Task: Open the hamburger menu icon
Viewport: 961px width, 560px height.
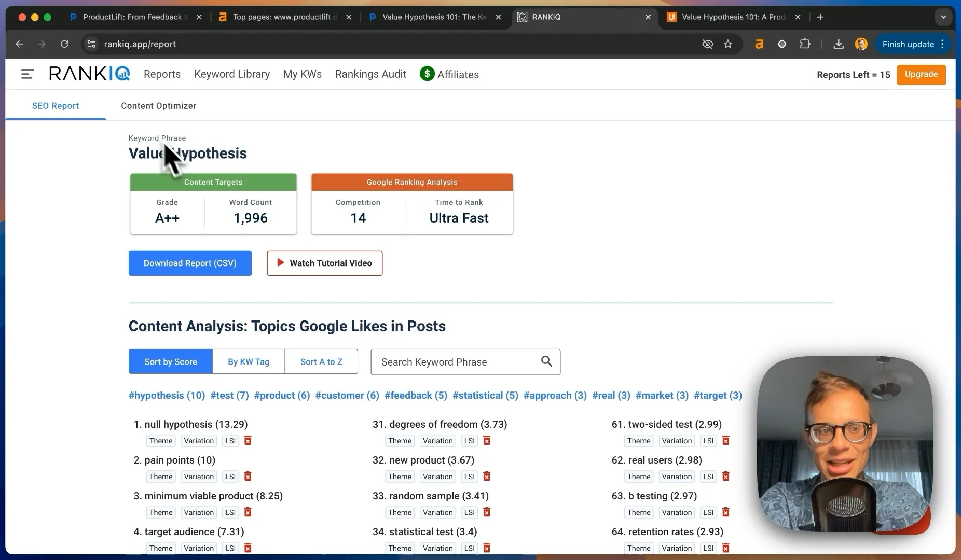Action: coord(27,74)
